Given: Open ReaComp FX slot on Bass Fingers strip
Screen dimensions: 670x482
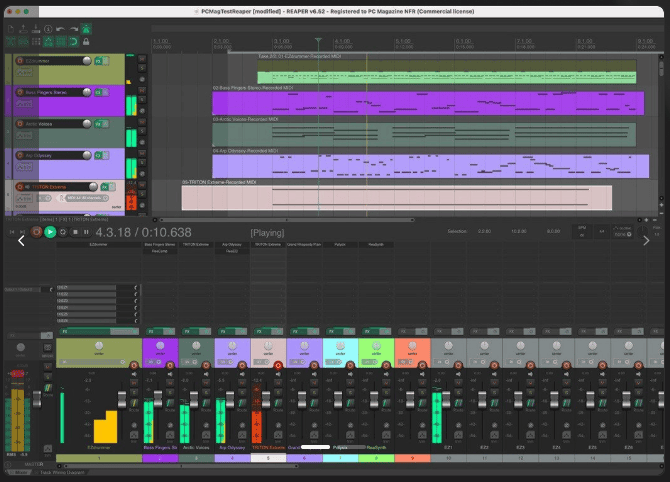Looking at the screenshot, I should pyautogui.click(x=159, y=251).
